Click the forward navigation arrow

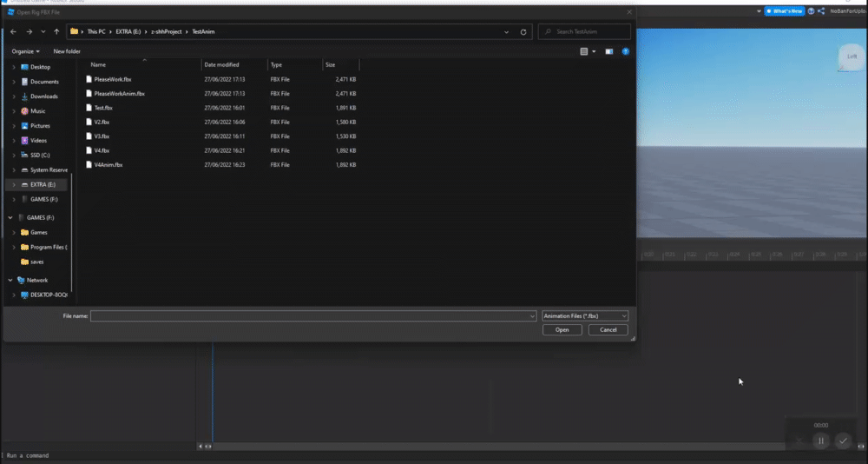30,31
